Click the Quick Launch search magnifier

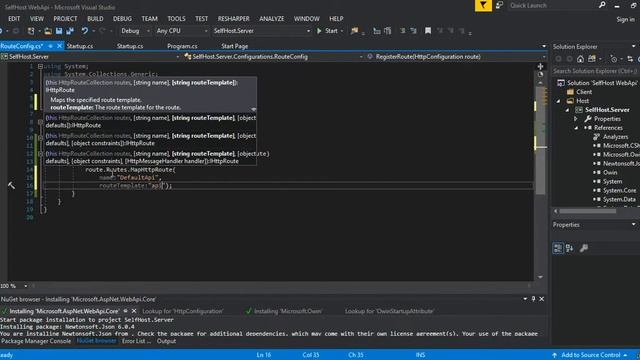point(602,5)
